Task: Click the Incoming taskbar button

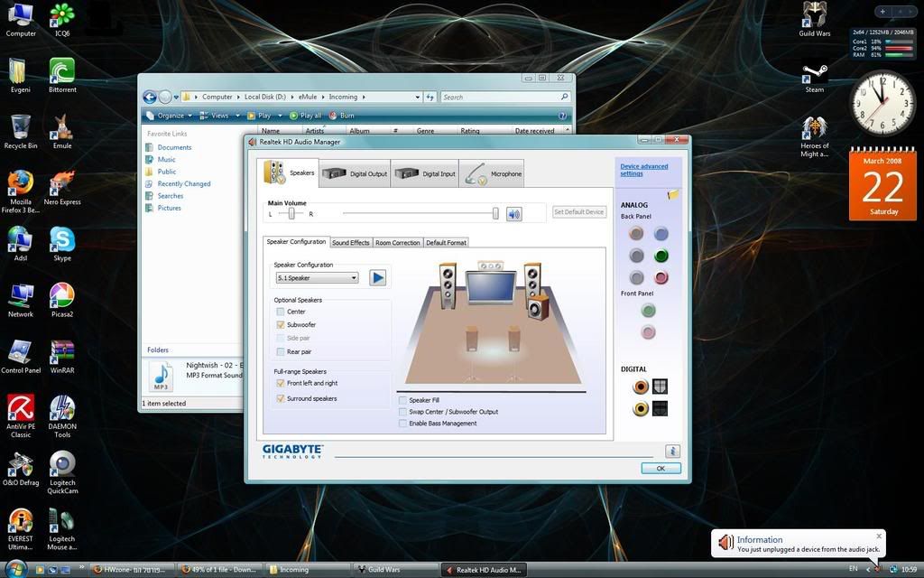Action: pyautogui.click(x=308, y=570)
